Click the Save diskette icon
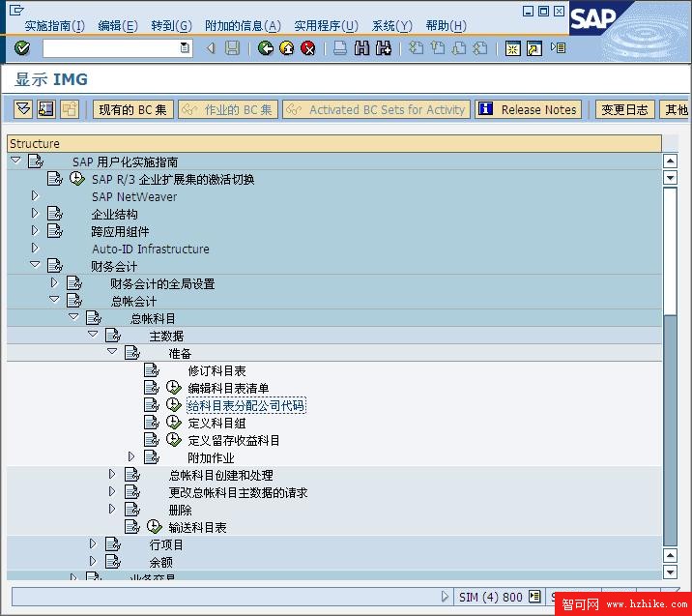Image resolution: width=692 pixels, height=616 pixels. click(232, 47)
